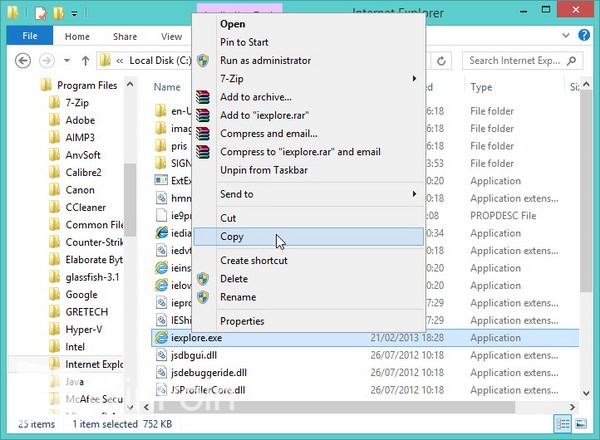Select the JSProfilerCore.dll file

click(208, 390)
